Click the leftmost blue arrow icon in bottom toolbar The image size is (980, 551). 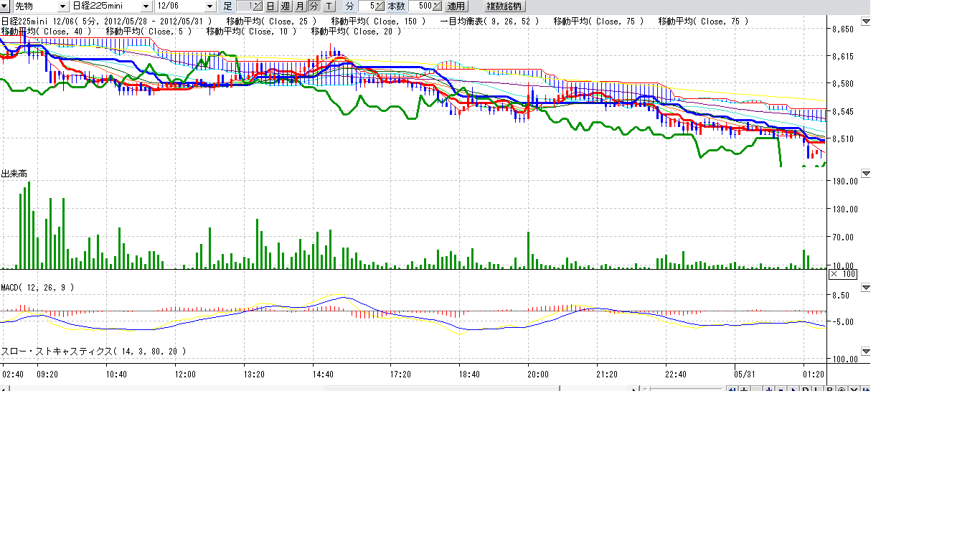point(732,390)
